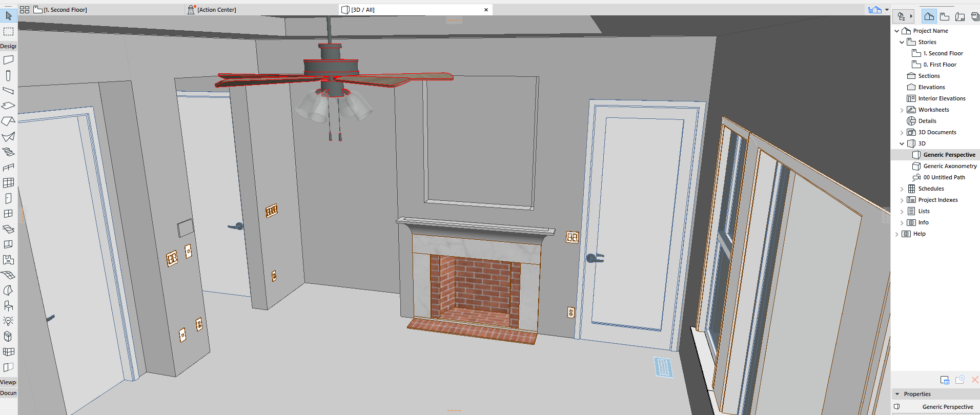Select the Roof tool

[8, 121]
